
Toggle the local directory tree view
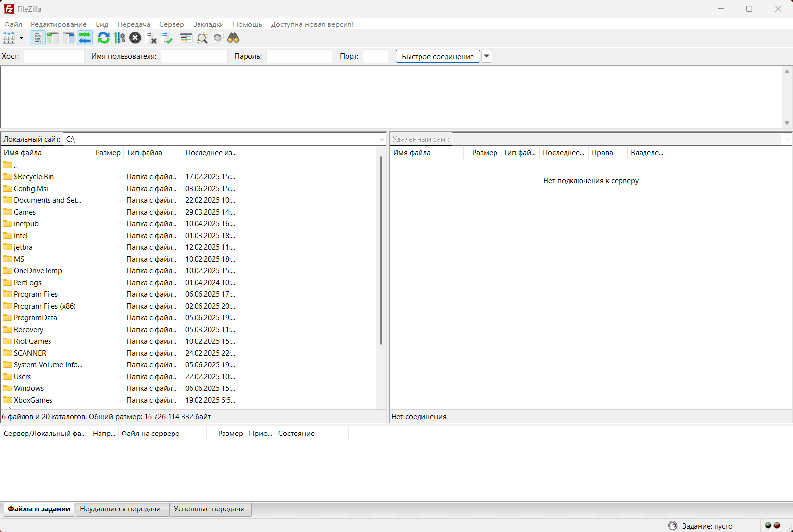[x=53, y=38]
